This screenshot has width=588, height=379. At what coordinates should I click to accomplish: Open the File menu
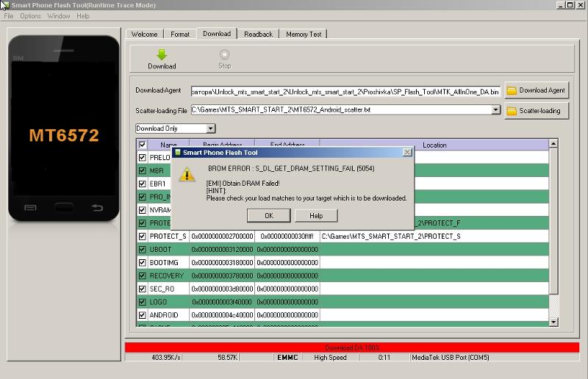click(9, 16)
